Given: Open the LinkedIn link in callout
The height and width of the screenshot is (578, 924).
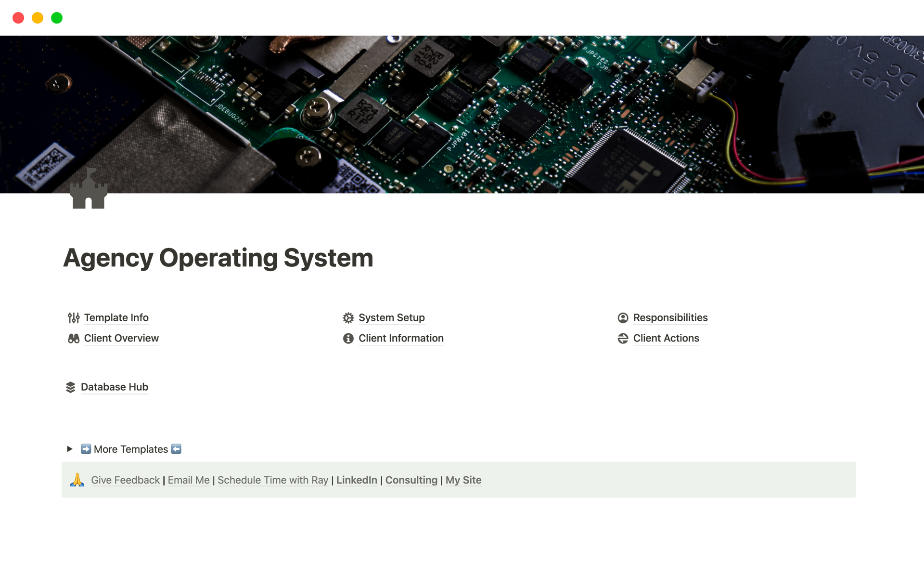Looking at the screenshot, I should (357, 480).
